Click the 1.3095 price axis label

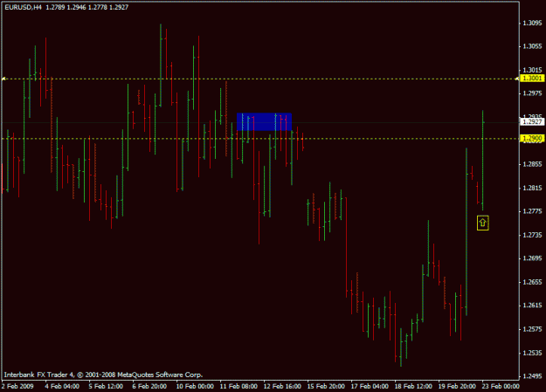pos(532,24)
